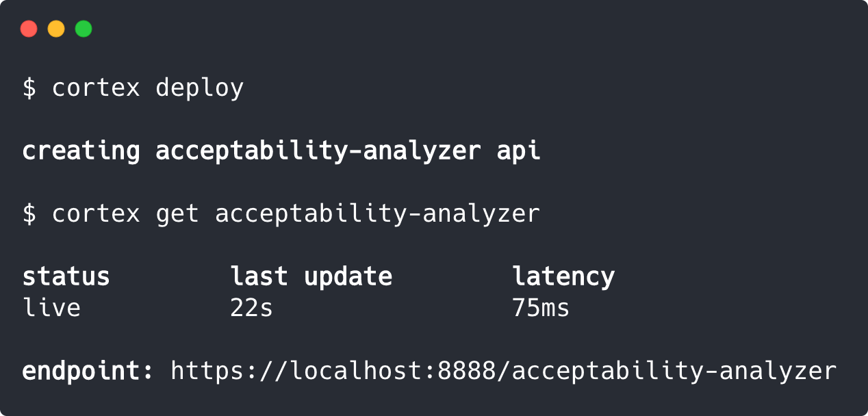Click 'cortex' in the deploy command
The height and width of the screenshot is (416, 868).
click(x=96, y=88)
